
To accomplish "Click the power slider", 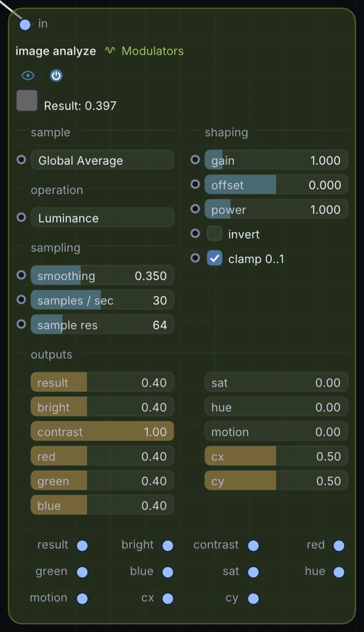I will [x=276, y=209].
